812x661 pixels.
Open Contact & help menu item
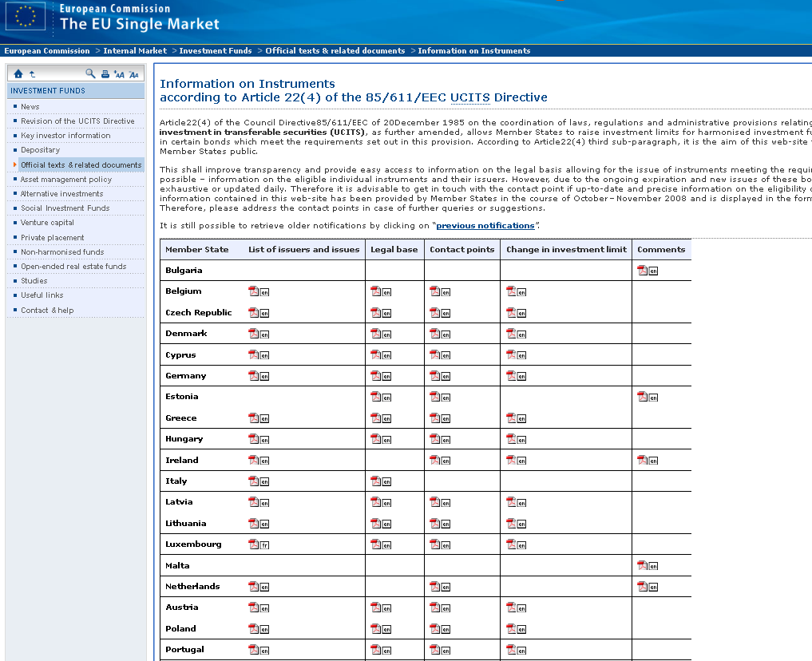click(x=47, y=310)
